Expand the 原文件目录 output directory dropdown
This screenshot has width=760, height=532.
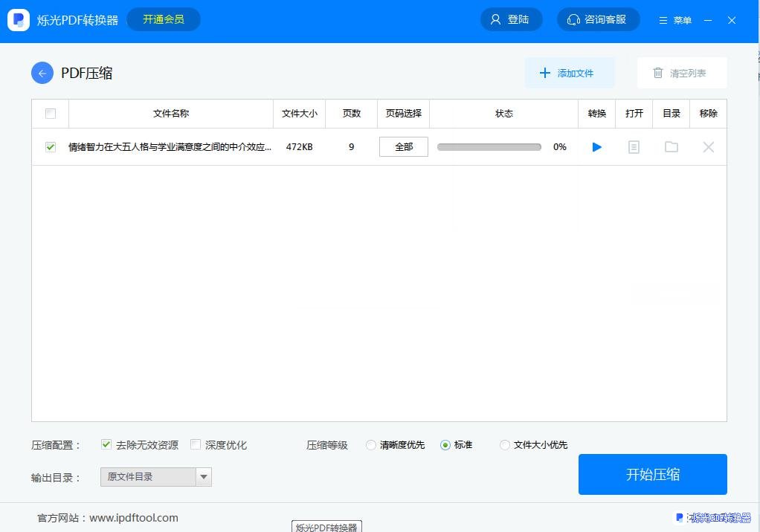(x=204, y=477)
